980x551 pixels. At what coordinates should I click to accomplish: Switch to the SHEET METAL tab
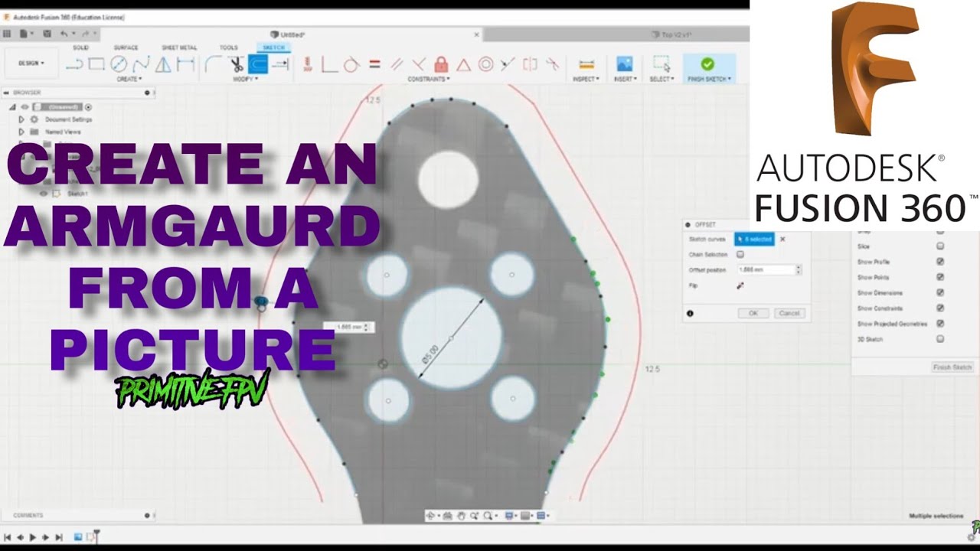(179, 47)
